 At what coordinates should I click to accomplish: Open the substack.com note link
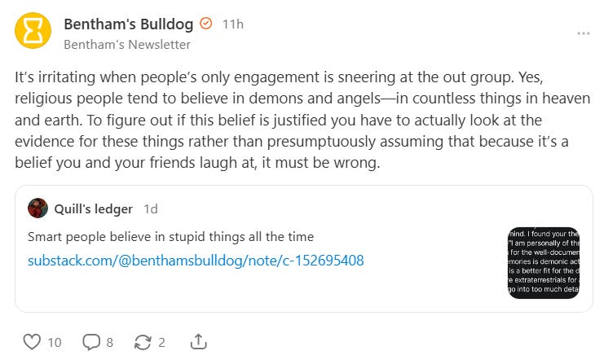coord(196,261)
